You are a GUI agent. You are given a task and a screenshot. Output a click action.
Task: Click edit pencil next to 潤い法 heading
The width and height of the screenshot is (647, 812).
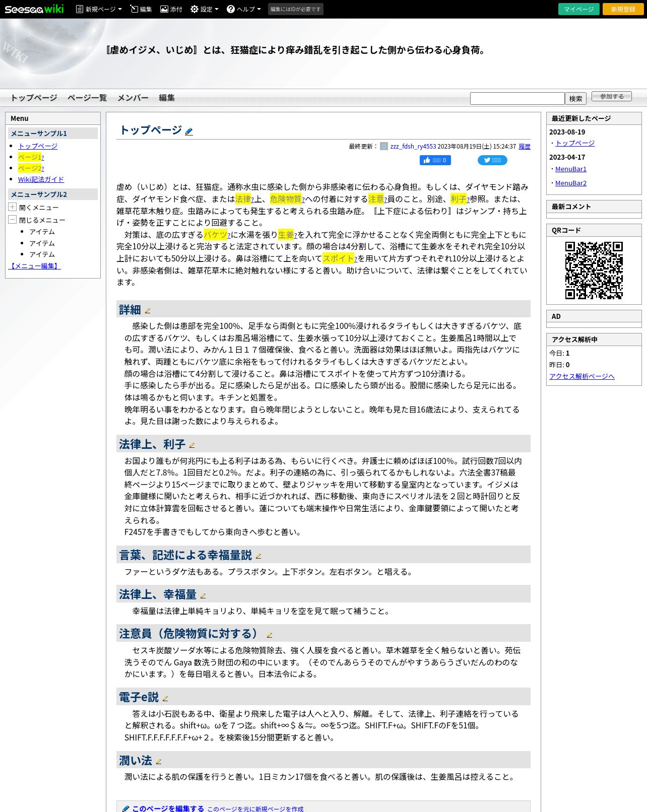pos(158,762)
